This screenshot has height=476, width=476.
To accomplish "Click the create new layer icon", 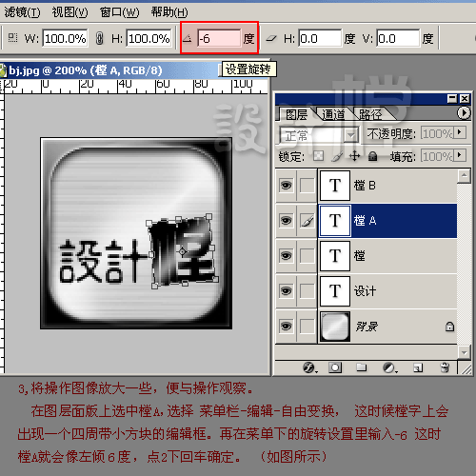I will [418, 367].
